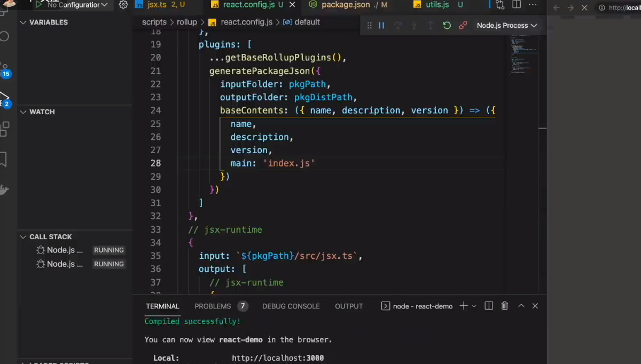Screen dimensions: 641x364
Task: Close the react.config.js tab
Action: point(293,5)
